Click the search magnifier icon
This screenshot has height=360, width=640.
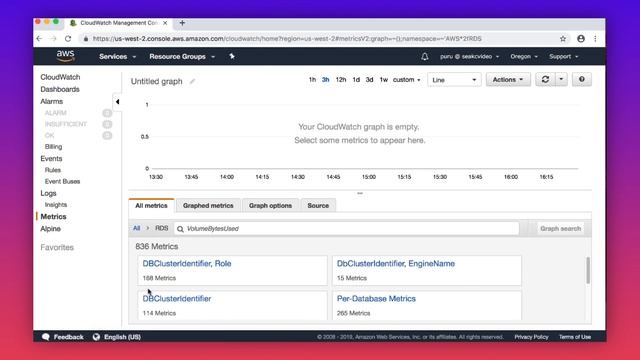[180, 229]
